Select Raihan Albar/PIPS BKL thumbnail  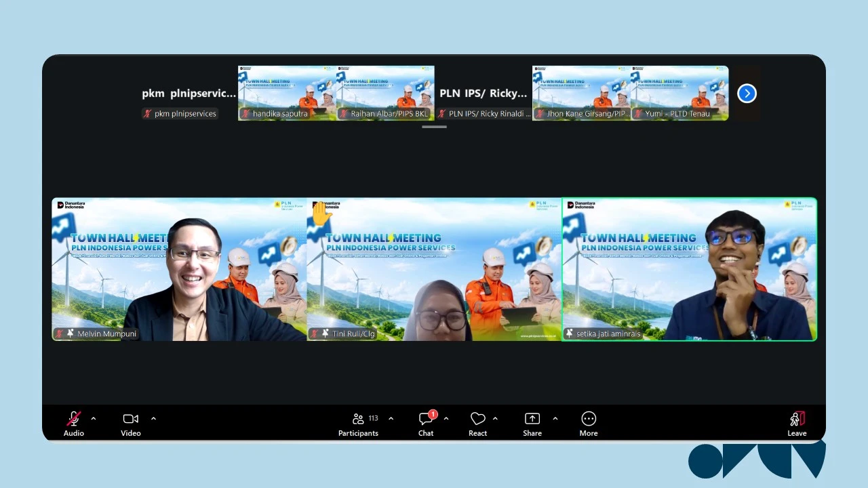click(385, 93)
